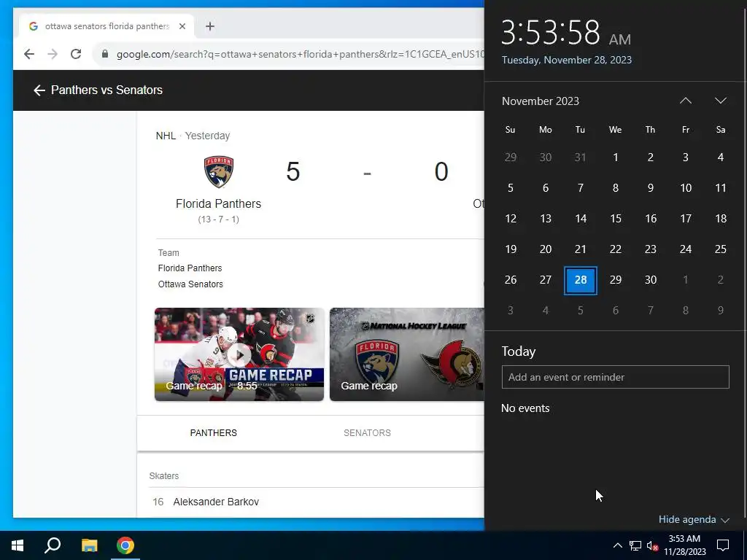Open the National Hockey League Game recap thumbnail
This screenshot has width=747, height=560.
407,354
